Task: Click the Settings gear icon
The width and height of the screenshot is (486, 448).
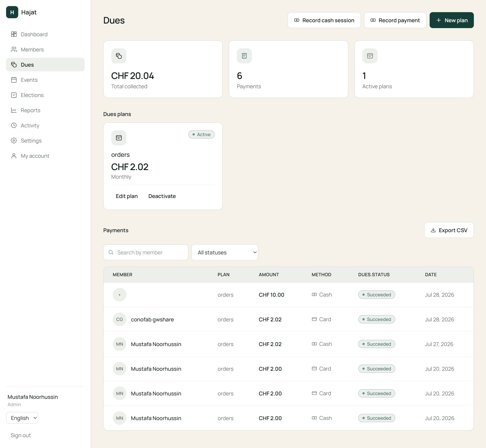Action: pos(14,141)
